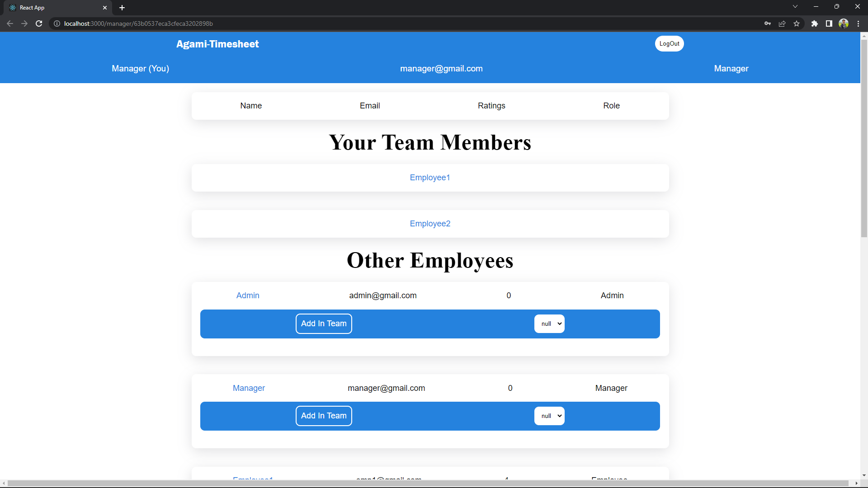Click the site info icon beside the URL
The width and height of the screenshot is (868, 488).
click(57, 23)
